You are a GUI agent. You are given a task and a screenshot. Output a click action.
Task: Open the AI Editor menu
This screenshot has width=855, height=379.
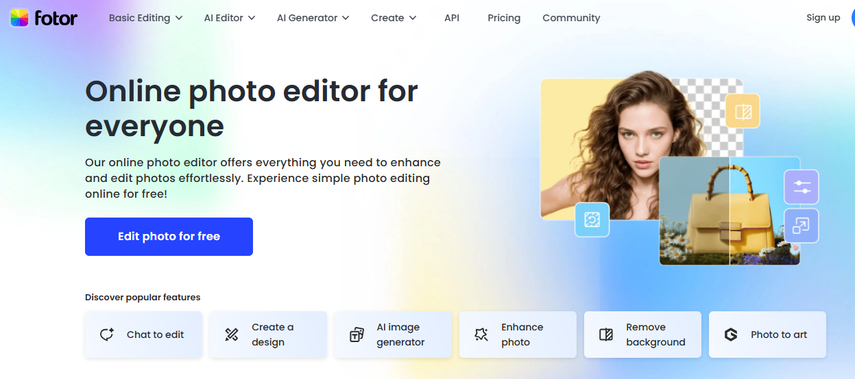pyautogui.click(x=230, y=18)
